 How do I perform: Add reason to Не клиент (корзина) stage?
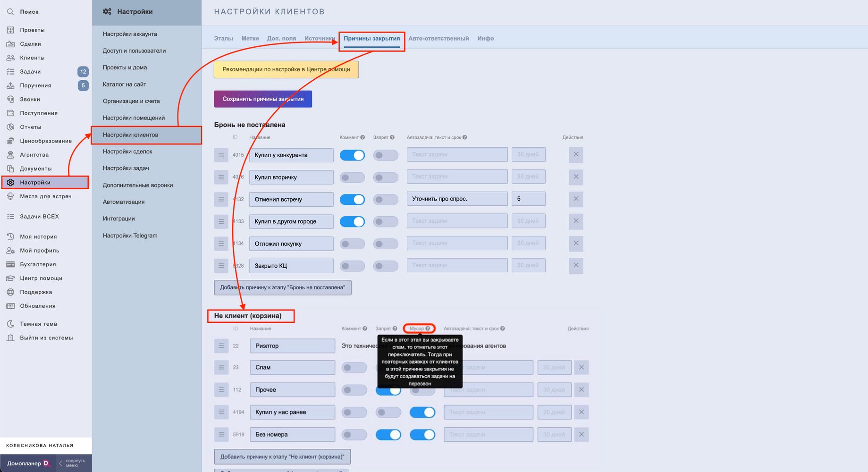282,457
